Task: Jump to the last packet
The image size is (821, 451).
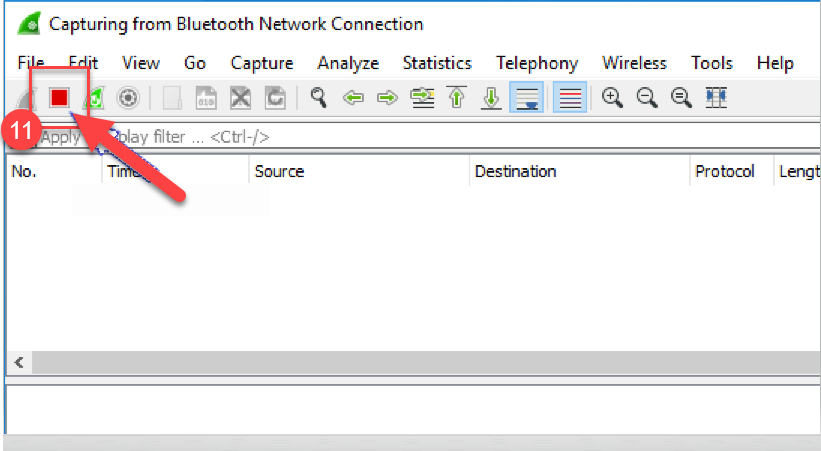Action: [x=491, y=98]
